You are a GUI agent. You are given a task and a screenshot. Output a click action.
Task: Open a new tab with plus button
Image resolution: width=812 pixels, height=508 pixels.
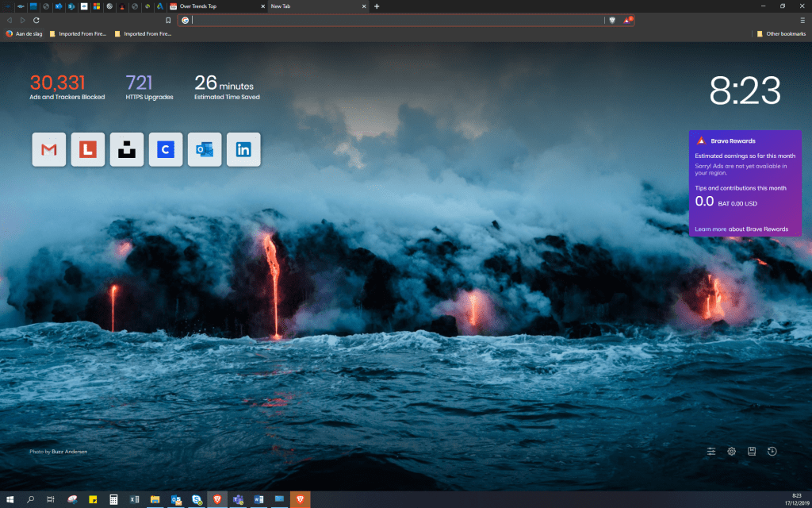coord(377,6)
